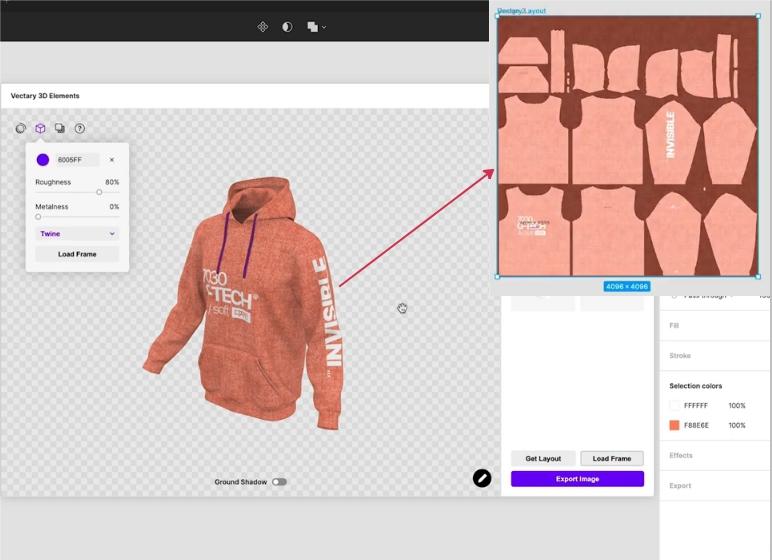Open dropdown arrow beside boolean operations icon
The height and width of the screenshot is (560, 772).
324,27
